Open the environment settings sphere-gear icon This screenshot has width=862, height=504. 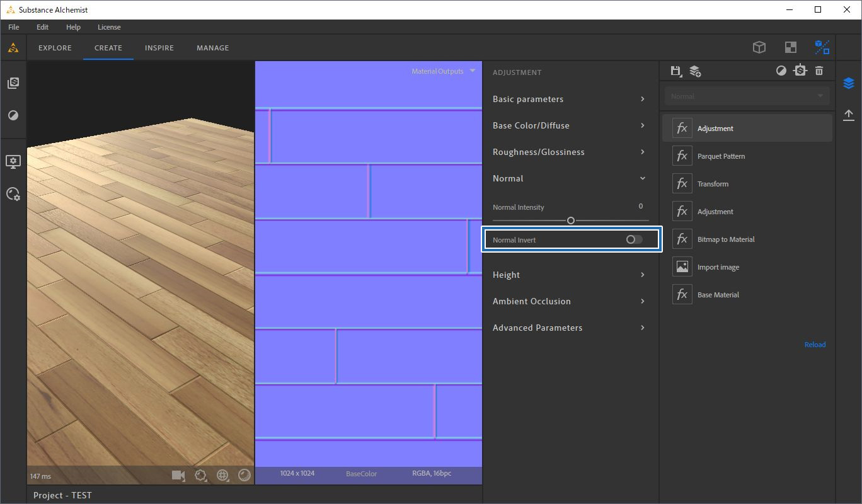tap(13, 194)
